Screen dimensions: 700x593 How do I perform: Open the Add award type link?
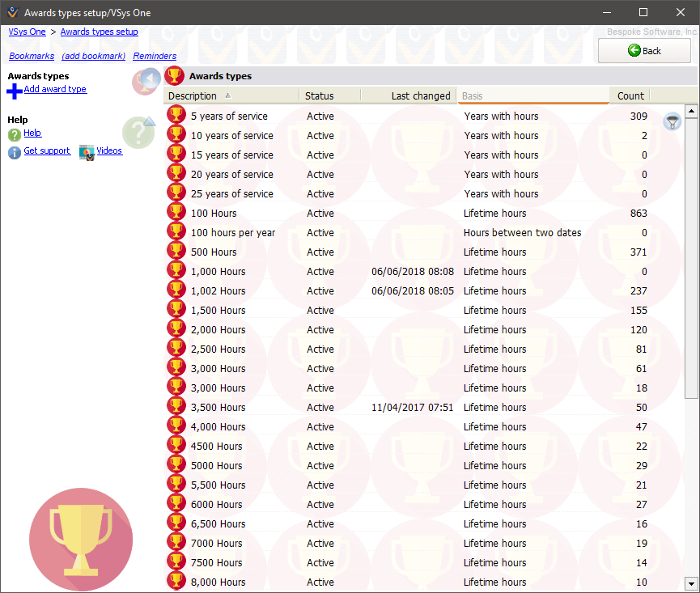tap(55, 90)
